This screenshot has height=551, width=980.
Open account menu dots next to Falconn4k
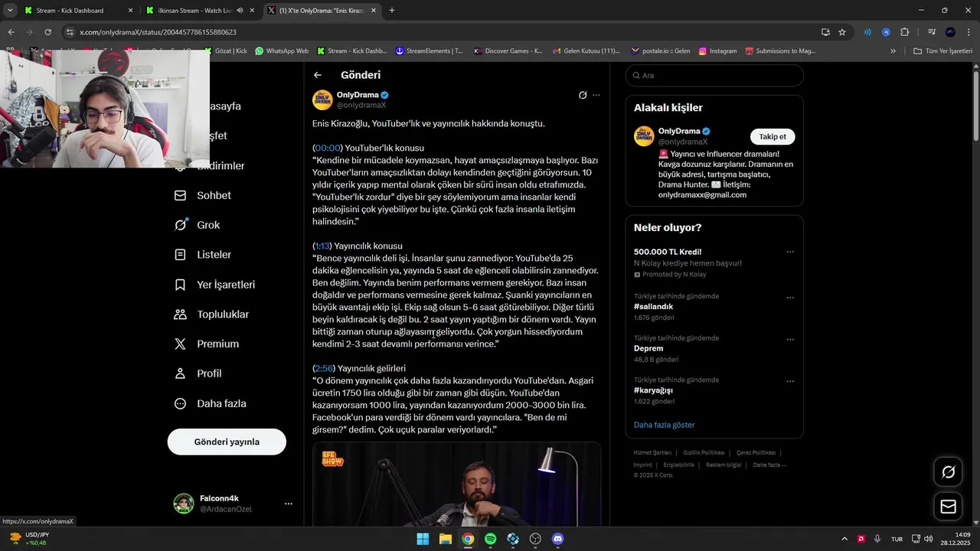coord(289,504)
